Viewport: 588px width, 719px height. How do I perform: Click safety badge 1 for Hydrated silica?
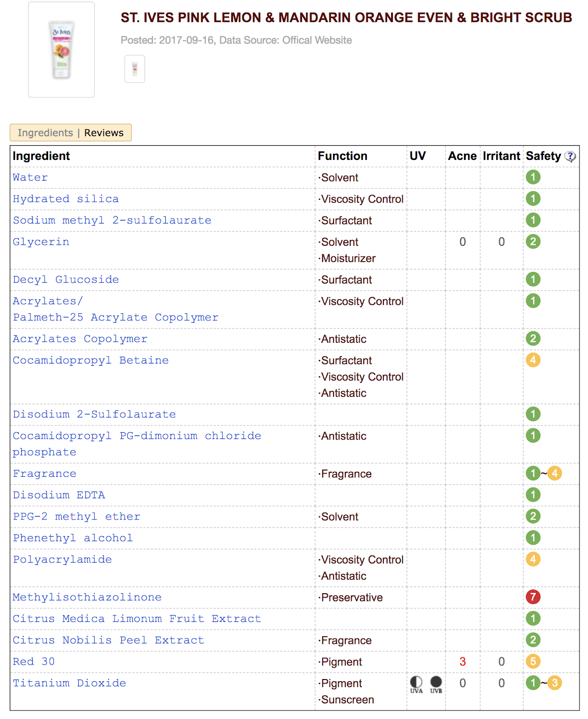533,199
